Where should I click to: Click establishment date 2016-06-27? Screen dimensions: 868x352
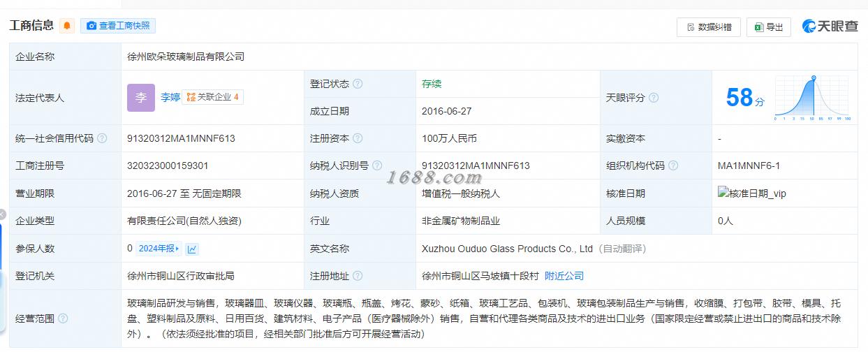point(447,111)
